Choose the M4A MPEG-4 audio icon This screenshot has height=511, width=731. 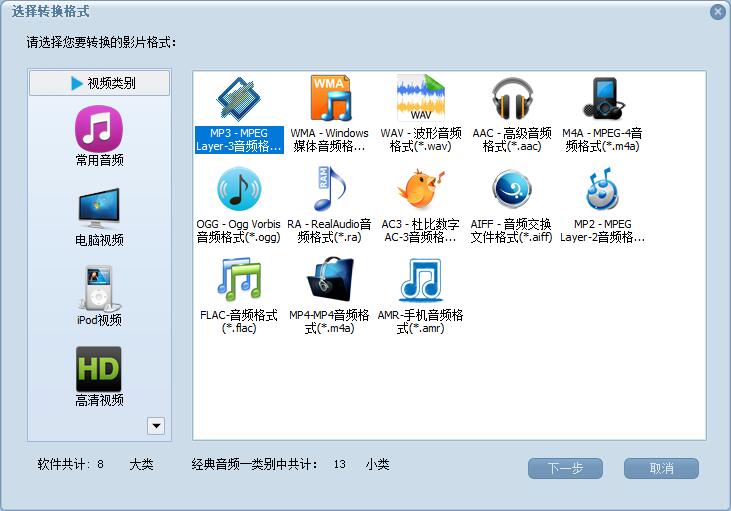[x=603, y=99]
